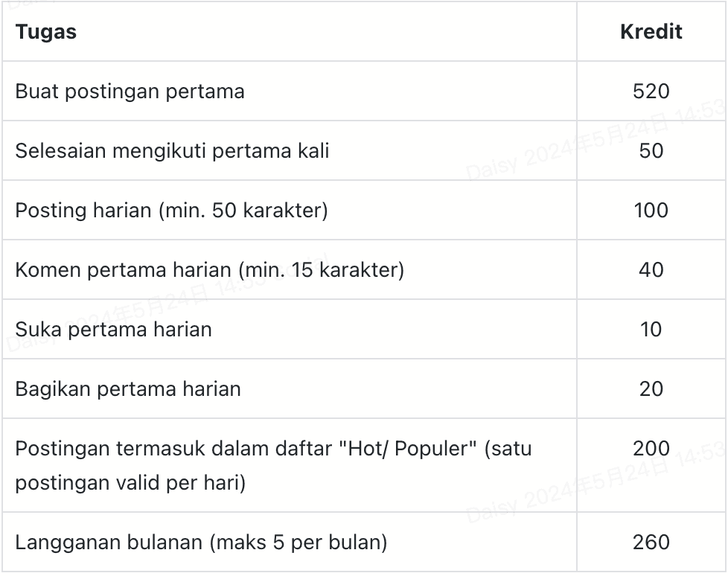Click the 200 credit value
Image resolution: width=728 pixels, height=576 pixels.
point(651,449)
